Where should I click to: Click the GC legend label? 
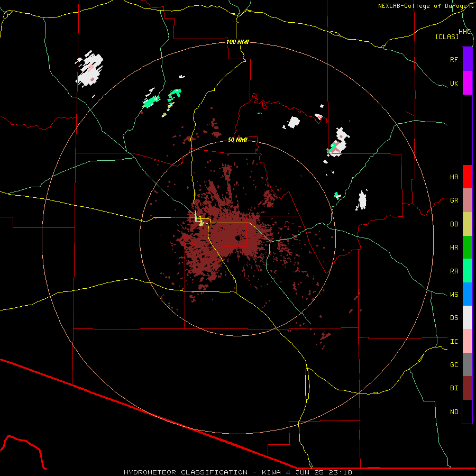coord(454,365)
